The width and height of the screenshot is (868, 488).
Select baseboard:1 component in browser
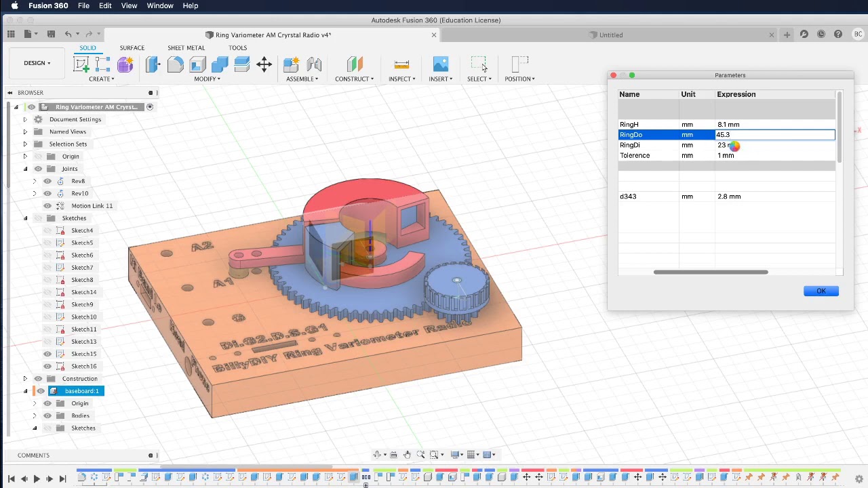pos(81,391)
